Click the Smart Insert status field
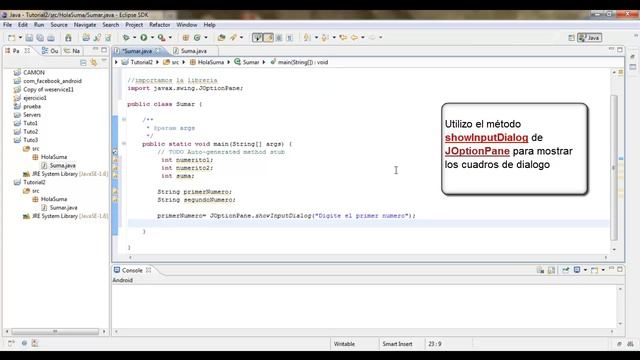Viewport: 640px width, 360px height. pyautogui.click(x=398, y=344)
